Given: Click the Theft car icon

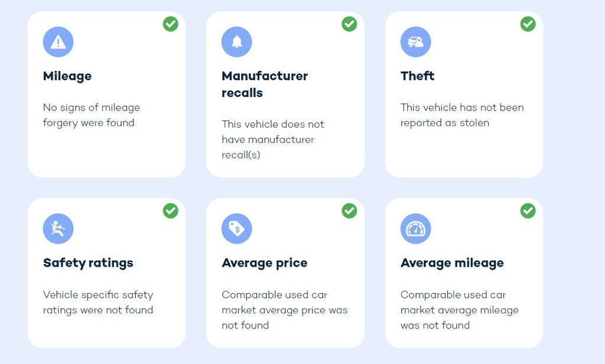Looking at the screenshot, I should pos(416,42).
